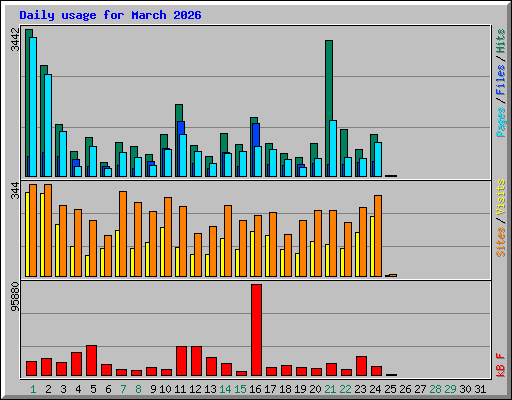Click day label '10' on the x-axis

(x=165, y=389)
